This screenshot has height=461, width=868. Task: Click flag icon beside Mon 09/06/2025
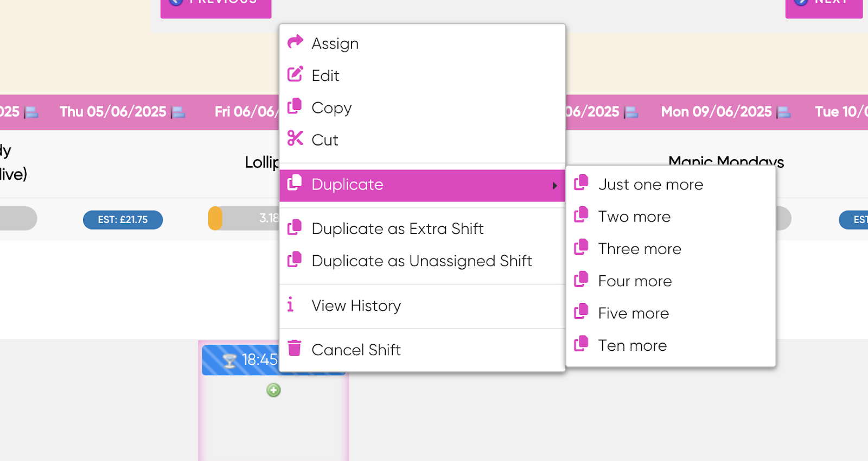[784, 112]
